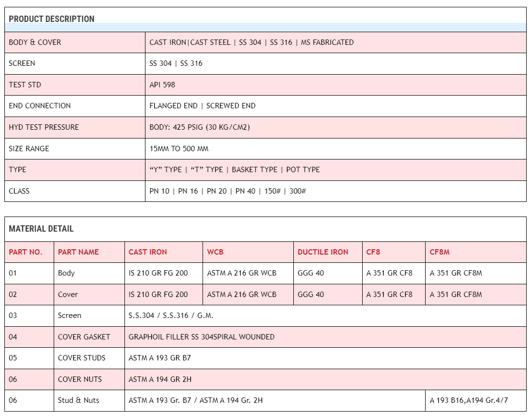Click the COVER GASKET part name
The height and width of the screenshot is (416, 532).
[x=84, y=337]
